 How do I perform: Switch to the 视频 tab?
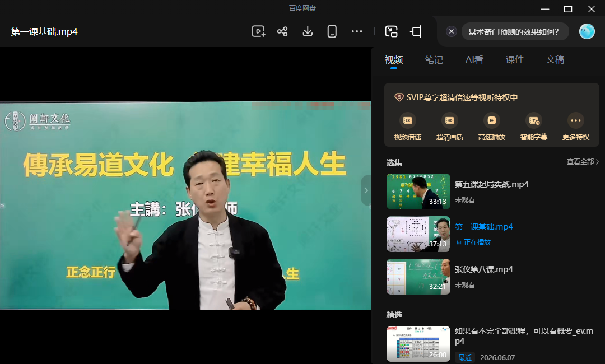point(394,60)
